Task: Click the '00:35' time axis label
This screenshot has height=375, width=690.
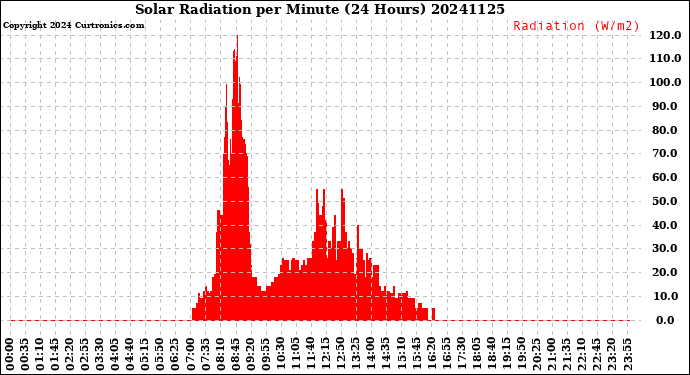Action: click(x=25, y=355)
